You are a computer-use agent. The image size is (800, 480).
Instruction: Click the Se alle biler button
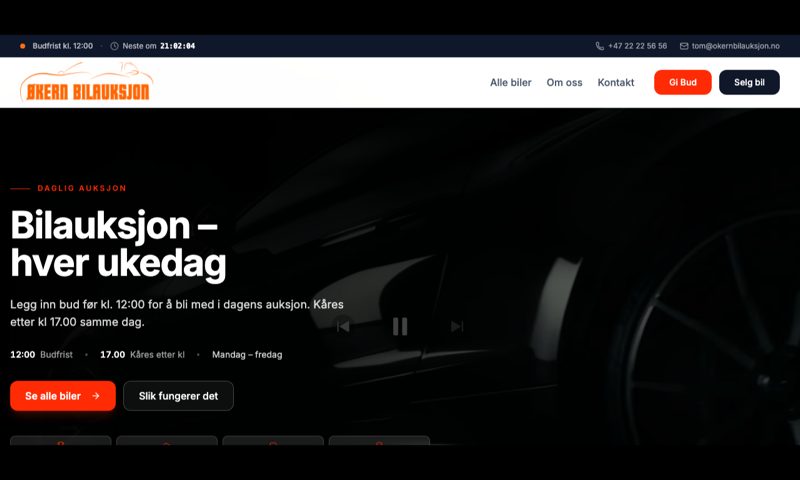(x=63, y=396)
